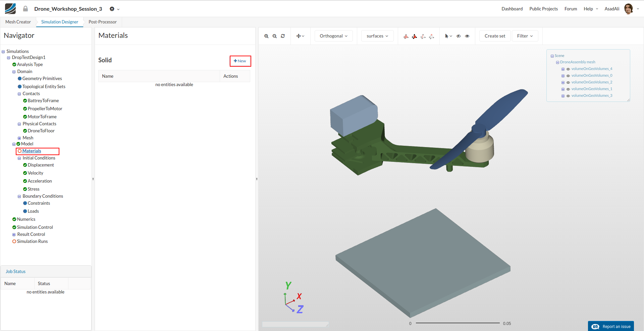The height and width of the screenshot is (331, 644).
Task: Select Simulation Runs in the Navigator tree
Action: [32, 242]
